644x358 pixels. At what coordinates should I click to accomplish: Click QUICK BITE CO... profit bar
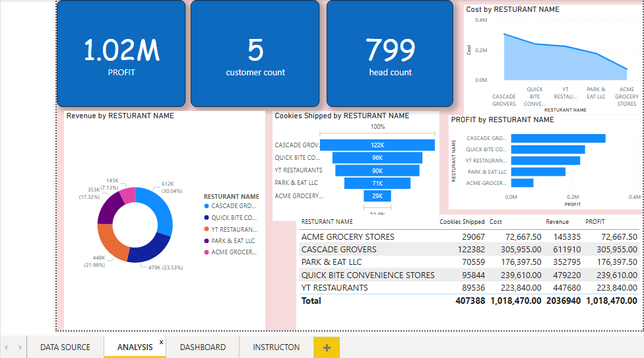pyautogui.click(x=548, y=149)
